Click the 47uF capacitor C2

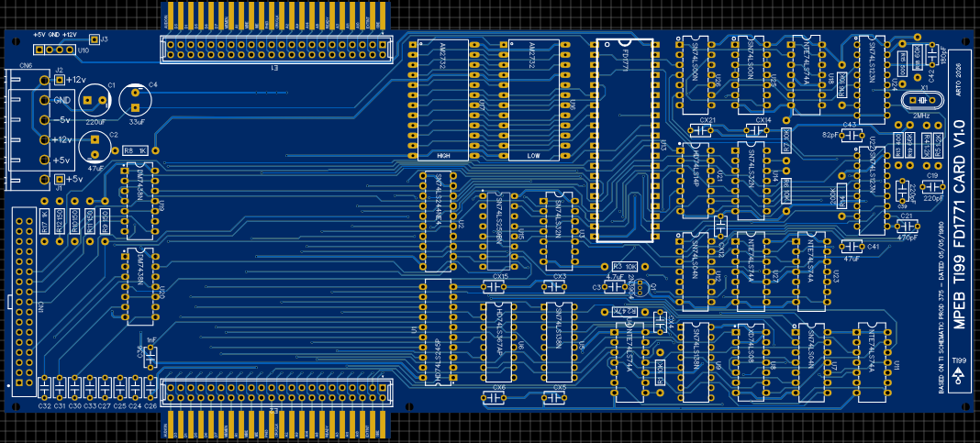click(x=95, y=147)
